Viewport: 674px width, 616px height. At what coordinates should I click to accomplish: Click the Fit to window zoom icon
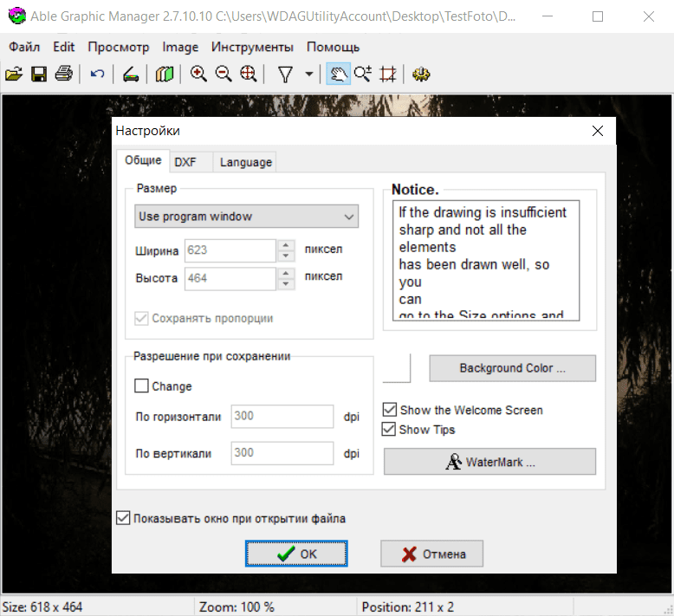(x=249, y=74)
